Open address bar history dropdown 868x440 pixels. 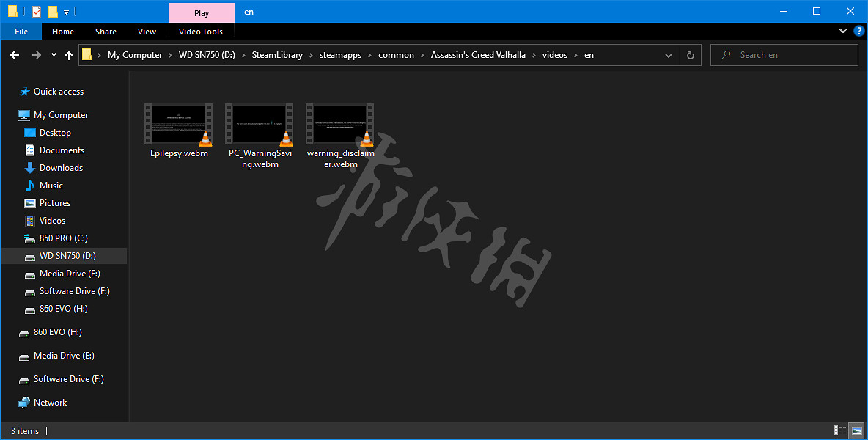click(669, 55)
